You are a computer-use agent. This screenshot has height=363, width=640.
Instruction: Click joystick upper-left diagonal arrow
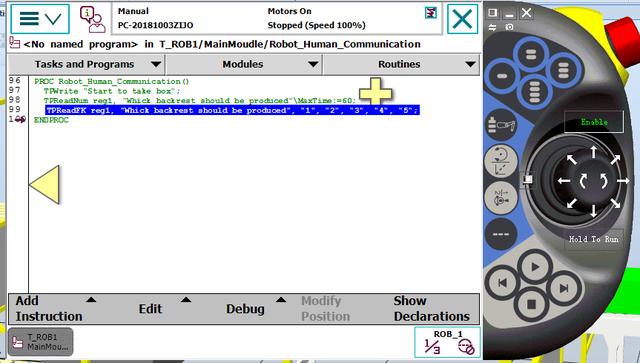tap(572, 159)
